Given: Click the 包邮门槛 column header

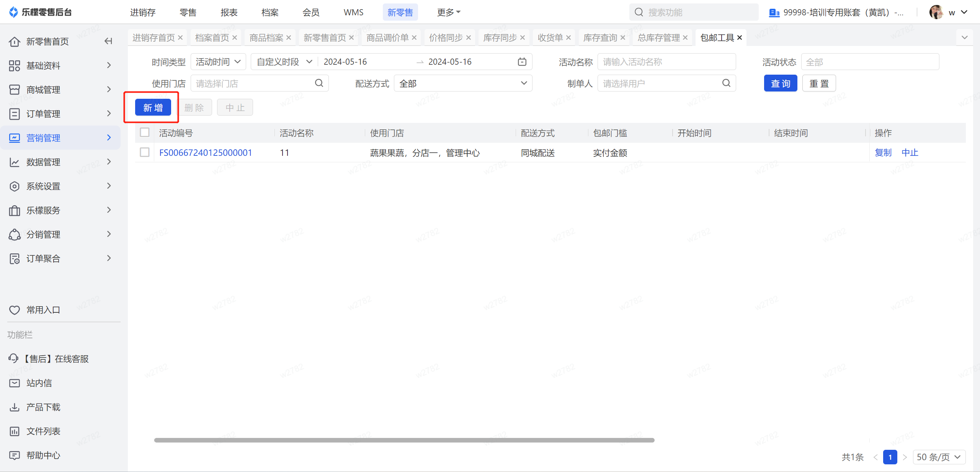Looking at the screenshot, I should (x=610, y=132).
